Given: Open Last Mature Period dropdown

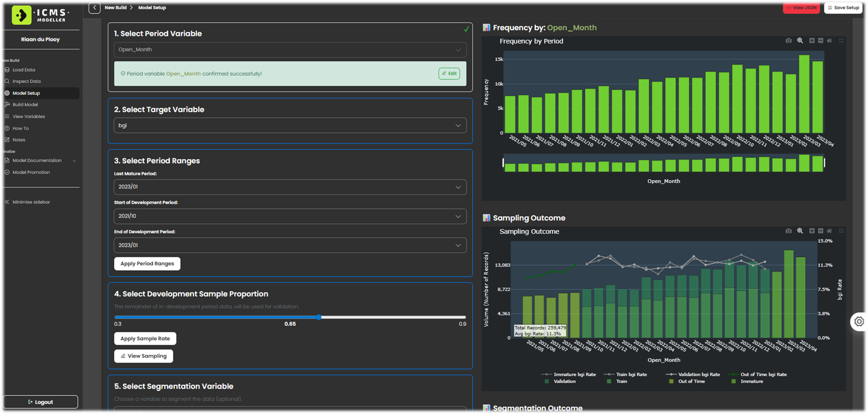Looking at the screenshot, I should click(290, 187).
